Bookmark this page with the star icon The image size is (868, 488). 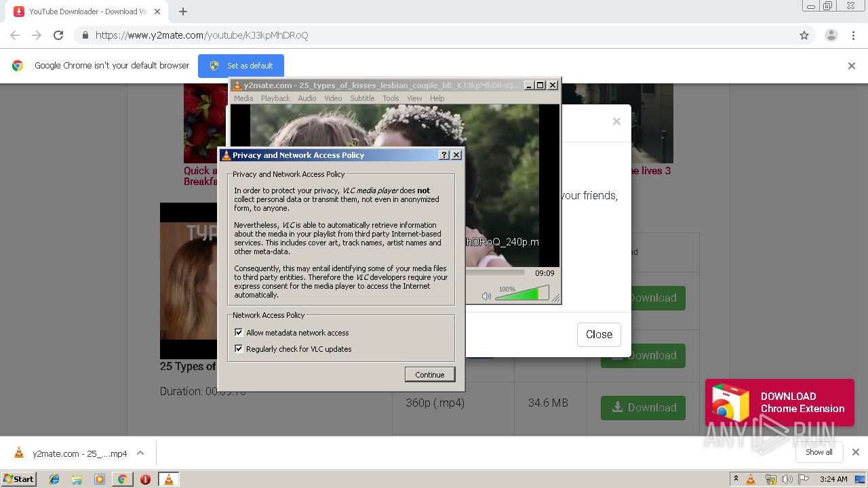tap(804, 35)
